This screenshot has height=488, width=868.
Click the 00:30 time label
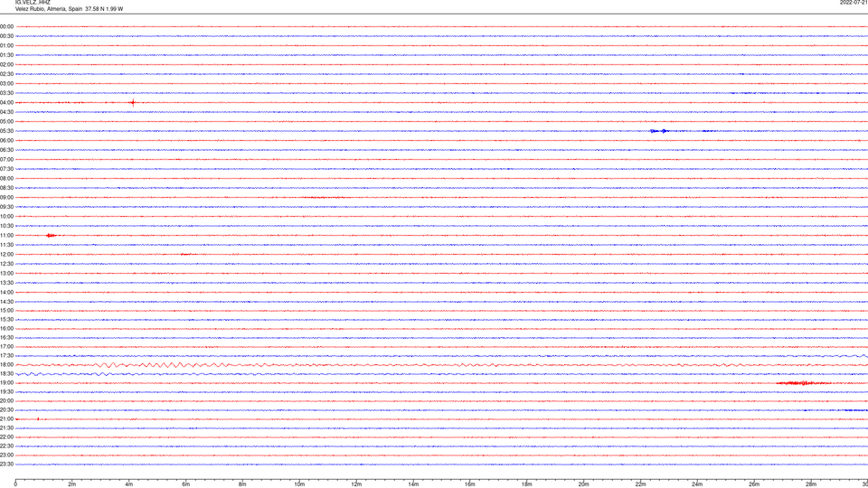click(x=6, y=36)
